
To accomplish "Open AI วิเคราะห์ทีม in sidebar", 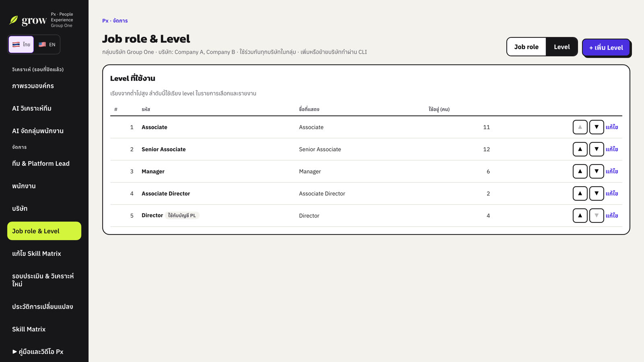I will 44,108.
